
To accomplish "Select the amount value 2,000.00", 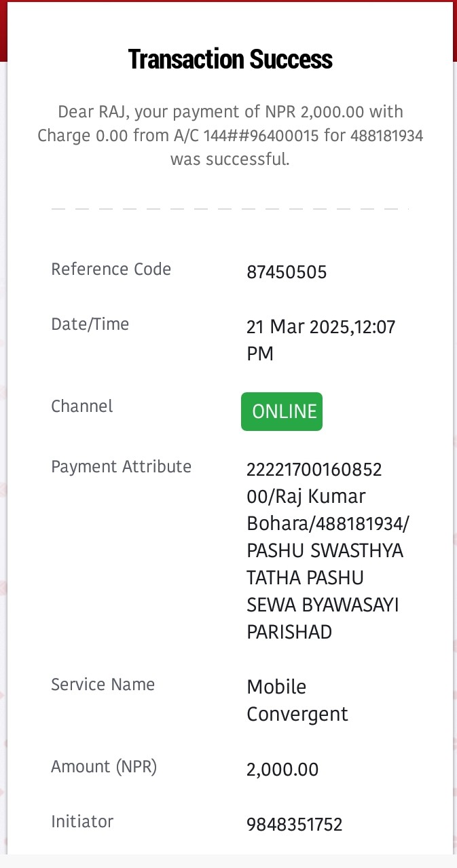I will [282, 770].
